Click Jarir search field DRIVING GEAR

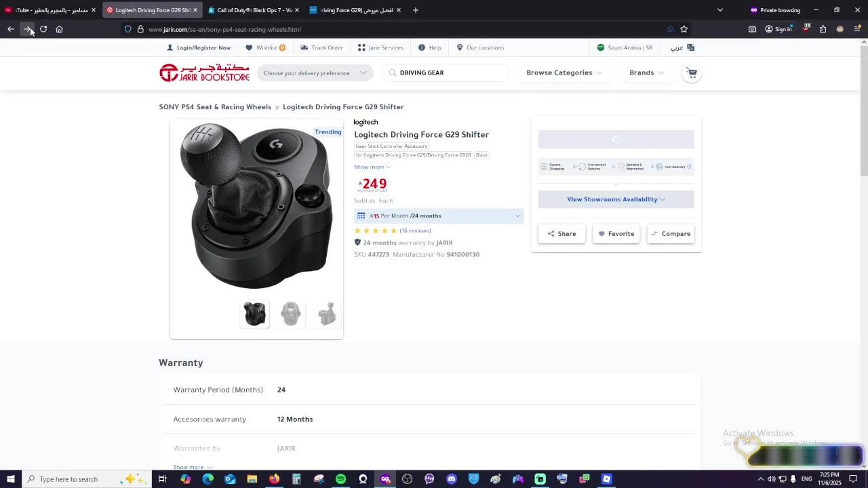click(445, 73)
